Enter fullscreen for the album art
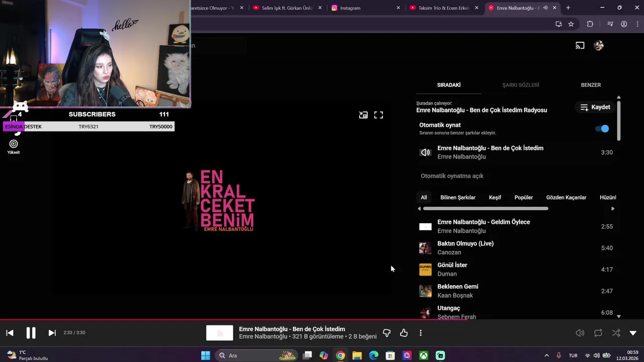This screenshot has height=362, width=644. [378, 115]
